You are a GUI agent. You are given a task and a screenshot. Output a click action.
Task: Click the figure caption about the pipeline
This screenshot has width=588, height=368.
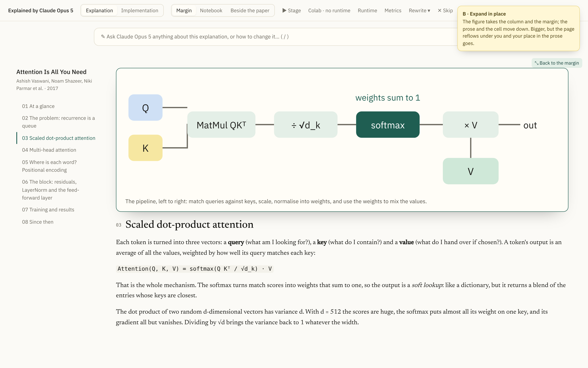[x=276, y=201]
